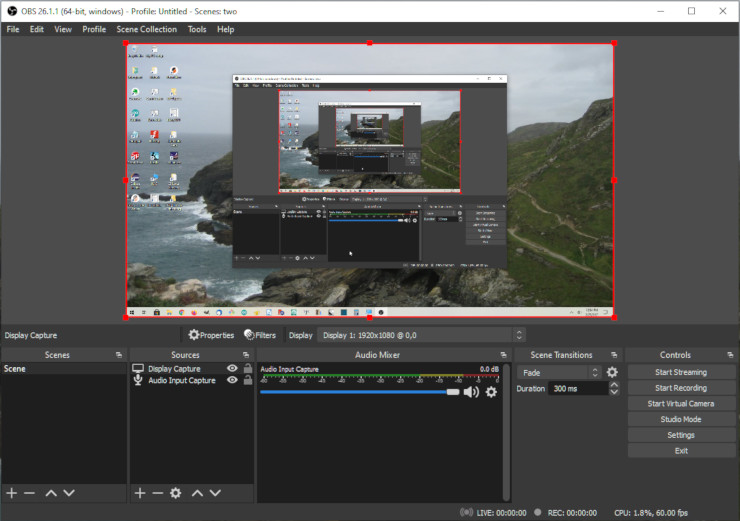Open the Scene Collection menu
This screenshot has width=740, height=521.
[146, 29]
